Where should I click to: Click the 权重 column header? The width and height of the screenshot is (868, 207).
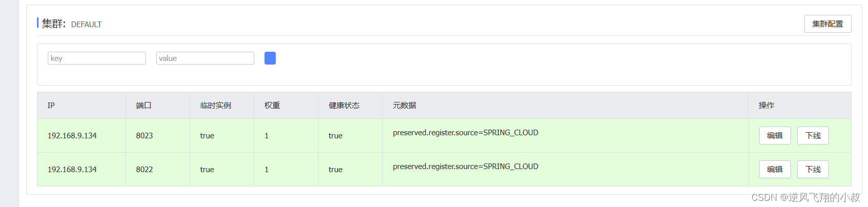[272, 106]
